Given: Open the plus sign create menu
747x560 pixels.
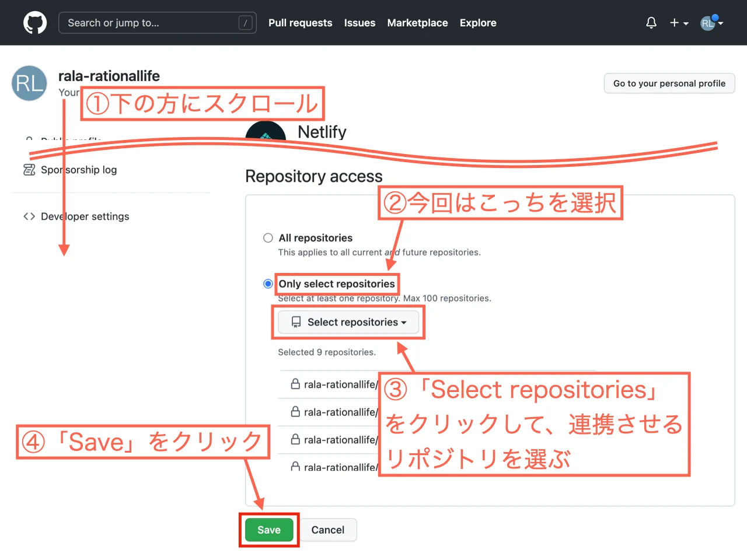Looking at the screenshot, I should point(675,23).
